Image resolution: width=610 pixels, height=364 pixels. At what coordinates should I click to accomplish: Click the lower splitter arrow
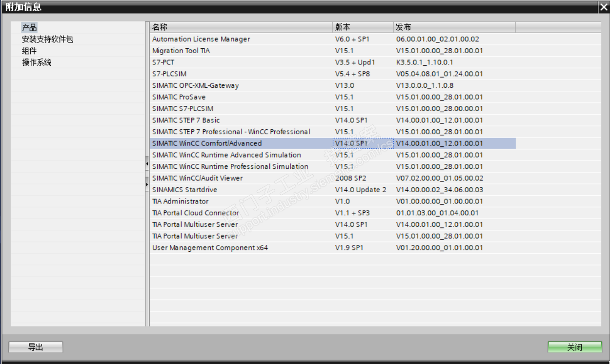click(147, 184)
